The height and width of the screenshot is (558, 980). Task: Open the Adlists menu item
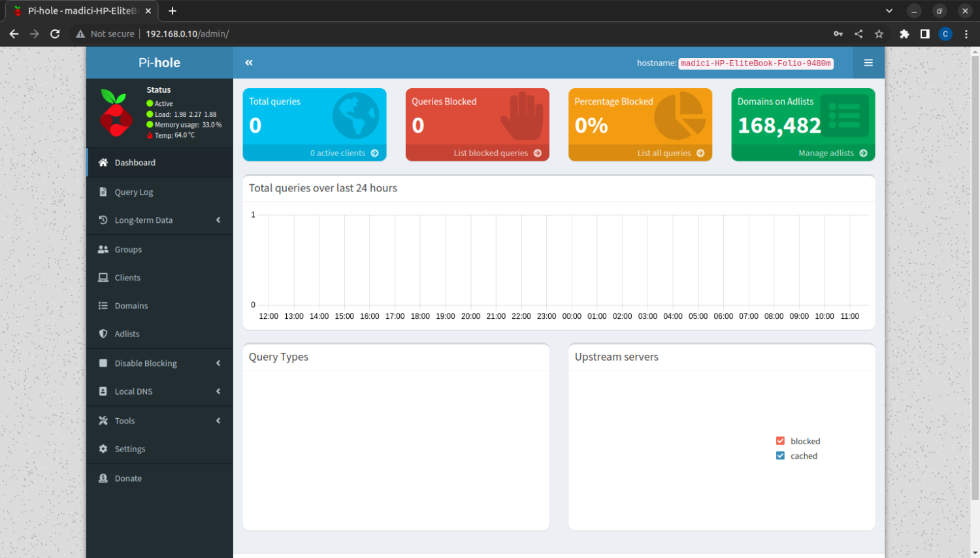tap(159, 334)
